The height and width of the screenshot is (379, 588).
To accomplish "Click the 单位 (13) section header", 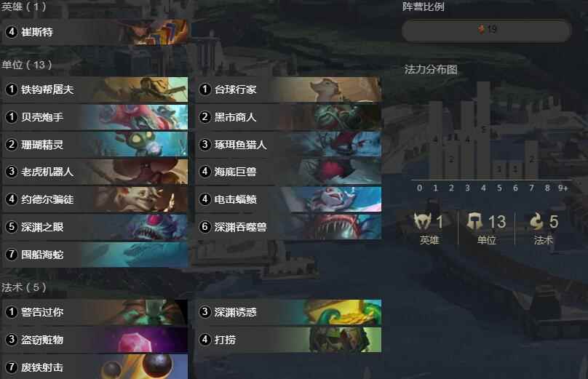I will click(27, 65).
